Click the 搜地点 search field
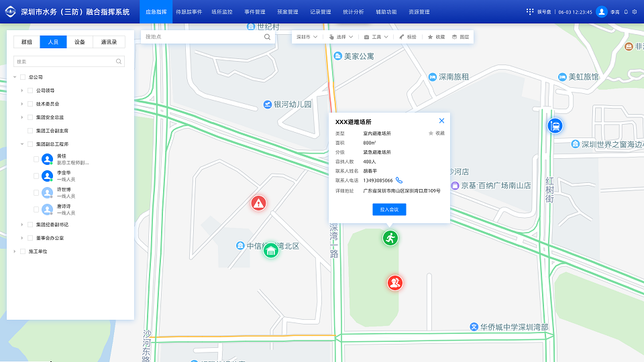This screenshot has height=362, width=644. coord(201,37)
